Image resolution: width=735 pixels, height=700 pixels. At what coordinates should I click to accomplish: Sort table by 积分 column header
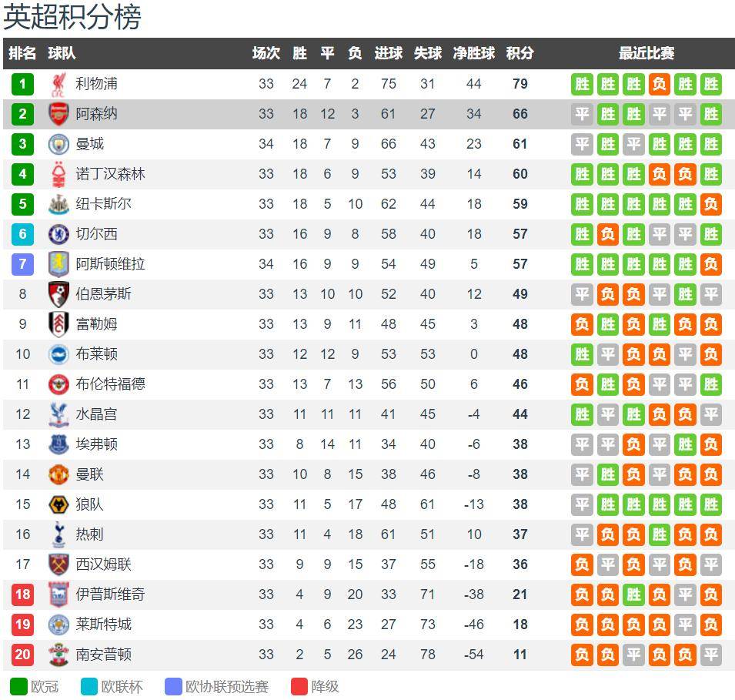tap(520, 53)
